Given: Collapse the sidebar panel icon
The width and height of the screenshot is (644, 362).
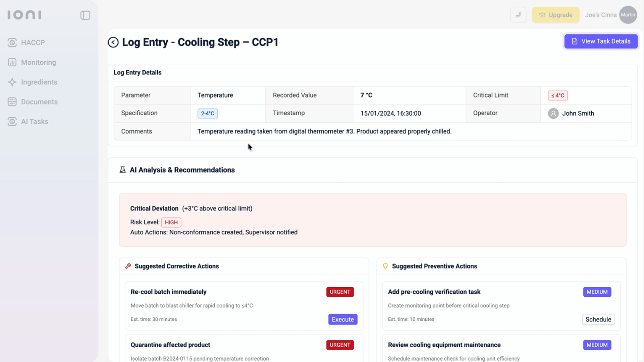Looking at the screenshot, I should coord(85,15).
